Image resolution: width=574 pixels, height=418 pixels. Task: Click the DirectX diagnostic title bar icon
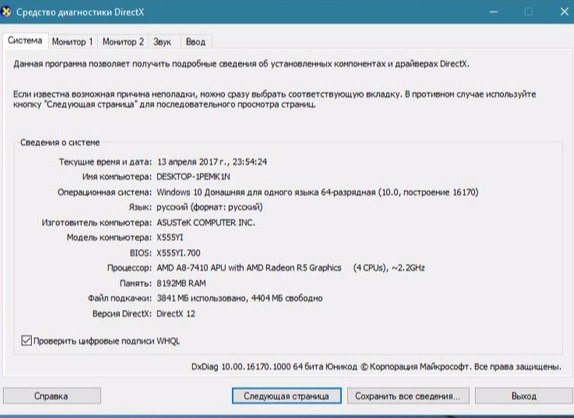click(x=5, y=12)
